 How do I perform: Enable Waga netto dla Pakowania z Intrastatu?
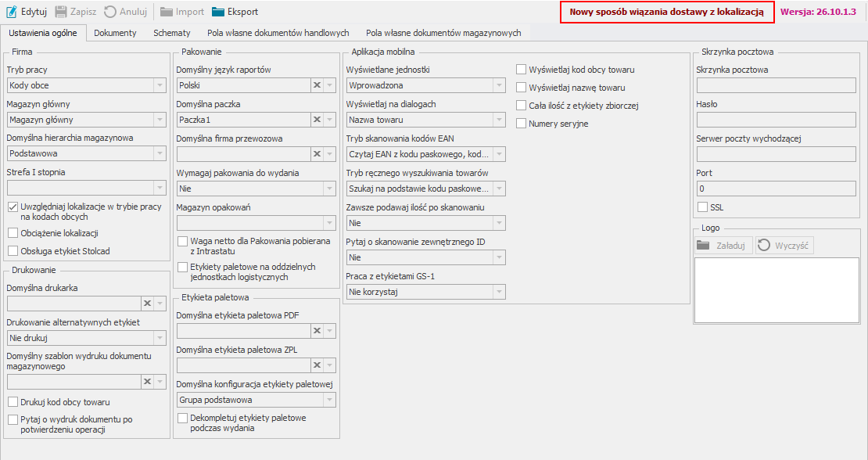[182, 242]
